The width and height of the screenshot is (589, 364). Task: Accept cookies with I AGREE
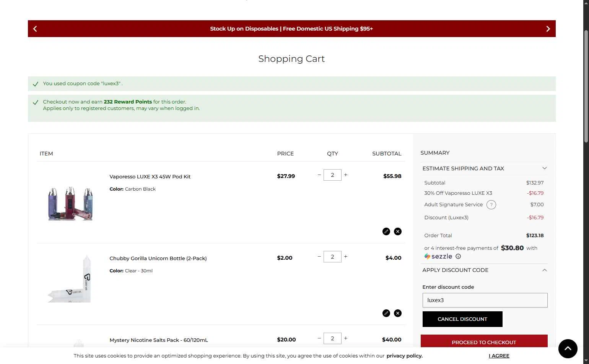pyautogui.click(x=499, y=356)
